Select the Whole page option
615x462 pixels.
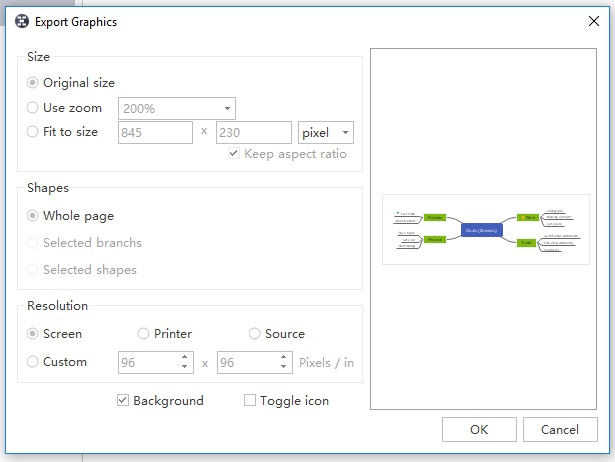coord(34,216)
